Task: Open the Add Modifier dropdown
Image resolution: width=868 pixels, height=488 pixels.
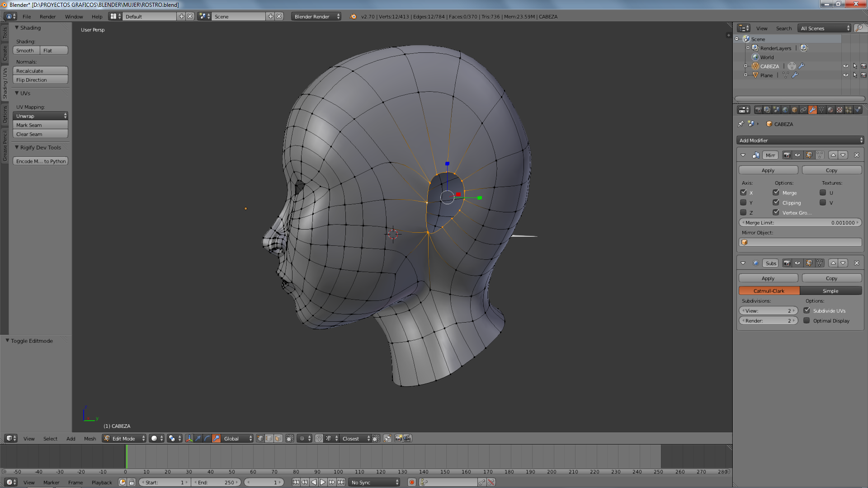Action: click(x=800, y=140)
